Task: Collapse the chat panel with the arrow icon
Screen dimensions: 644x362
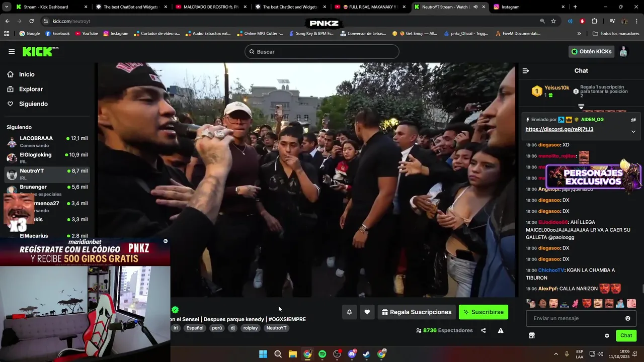Action: click(x=526, y=71)
